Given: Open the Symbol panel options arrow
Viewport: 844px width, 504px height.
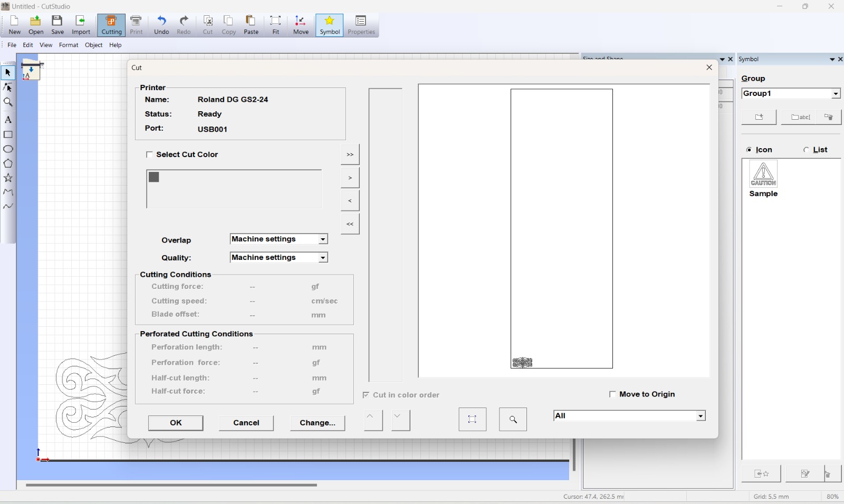Looking at the screenshot, I should tap(832, 60).
